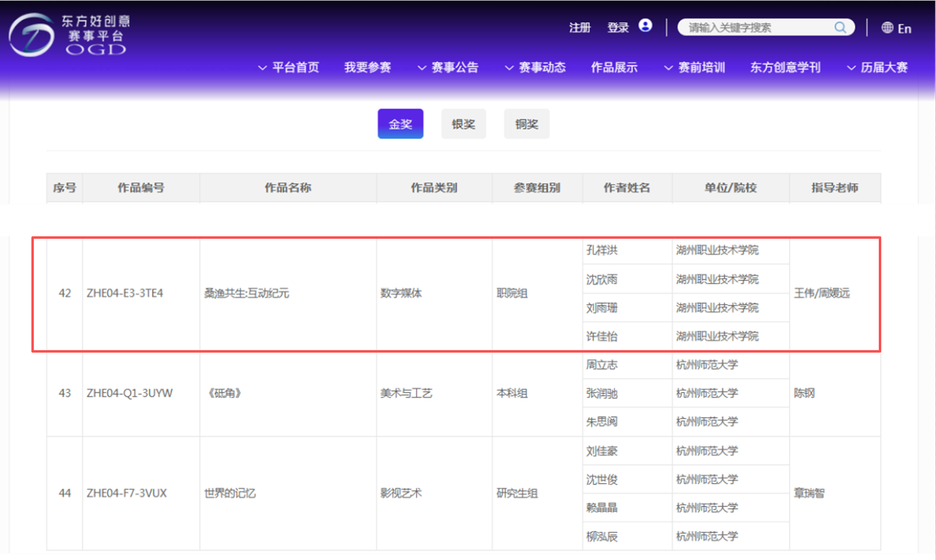Expand the 平台首页 menu chevron

[x=262, y=68]
